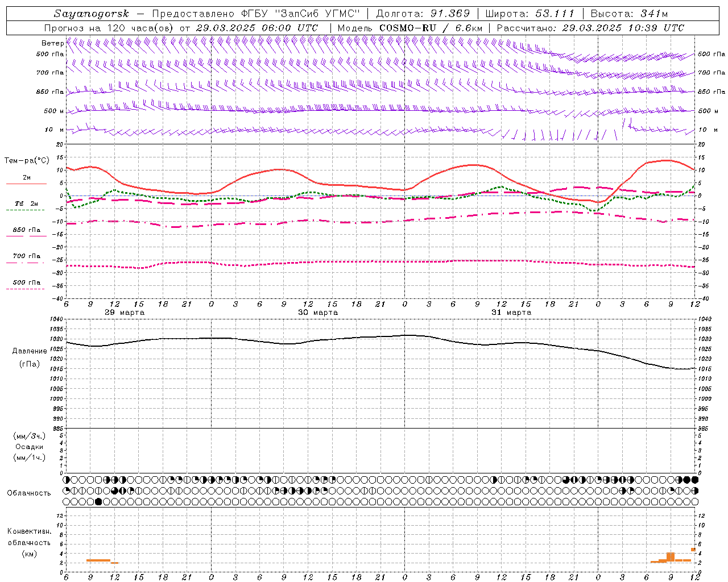Click the 850 гПа entry in temperature legend
Screen dimensions: 728x582
(x=26, y=230)
